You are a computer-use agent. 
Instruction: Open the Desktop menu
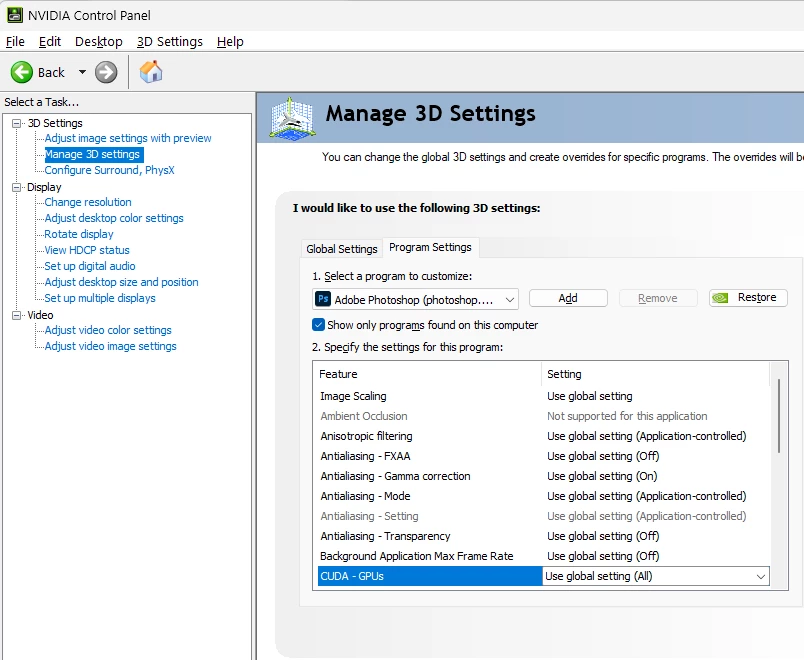[98, 42]
